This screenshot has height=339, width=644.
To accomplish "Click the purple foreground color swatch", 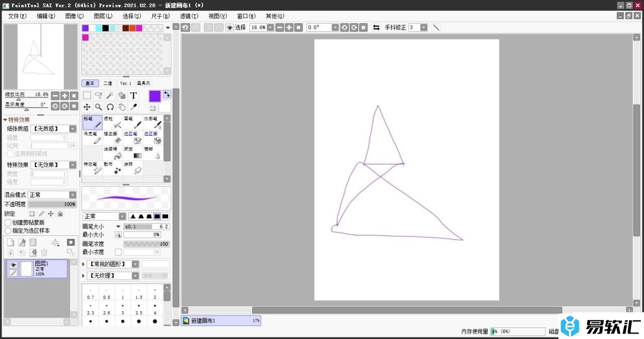I will [x=154, y=96].
